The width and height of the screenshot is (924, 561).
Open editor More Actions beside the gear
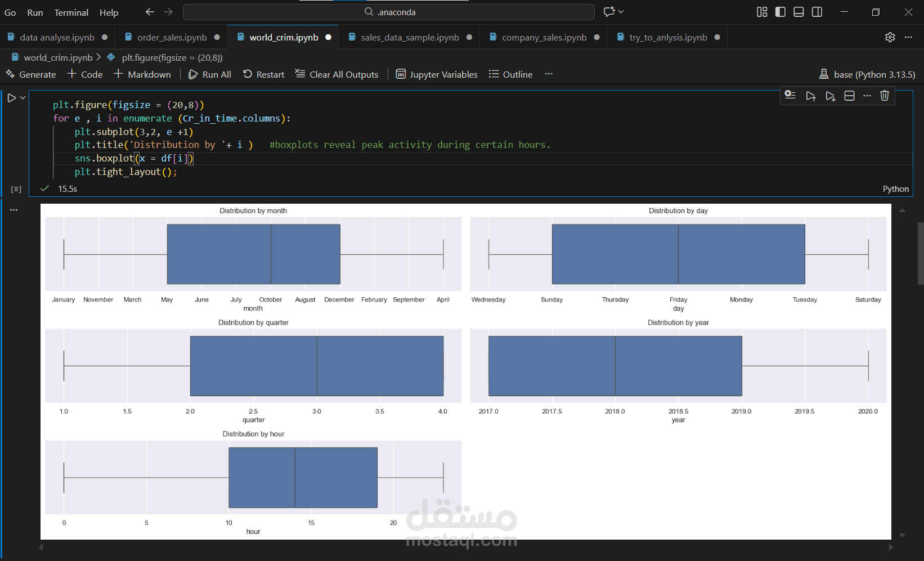(x=908, y=37)
